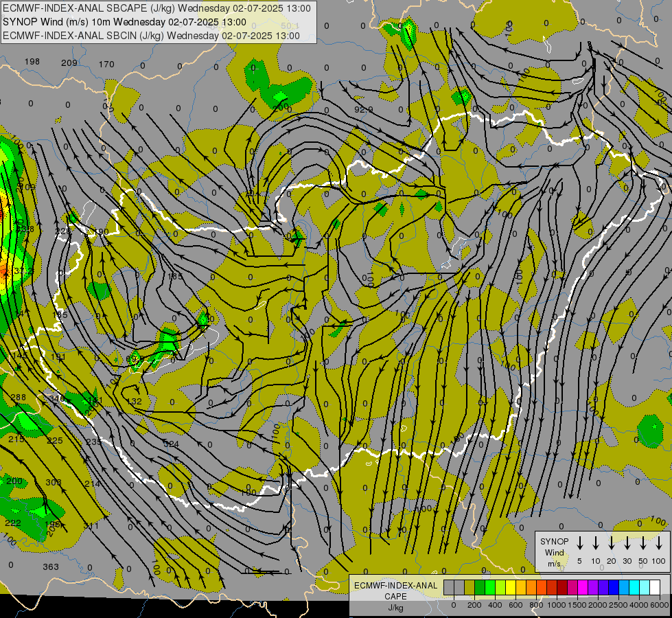This screenshot has height=618, width=672.
Task: Click the map value '363'
Action: coord(51,567)
